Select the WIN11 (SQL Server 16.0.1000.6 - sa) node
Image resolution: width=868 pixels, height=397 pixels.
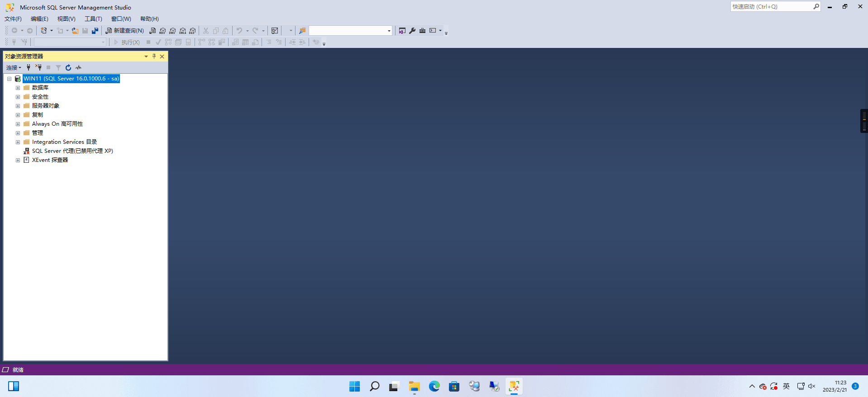coord(72,79)
